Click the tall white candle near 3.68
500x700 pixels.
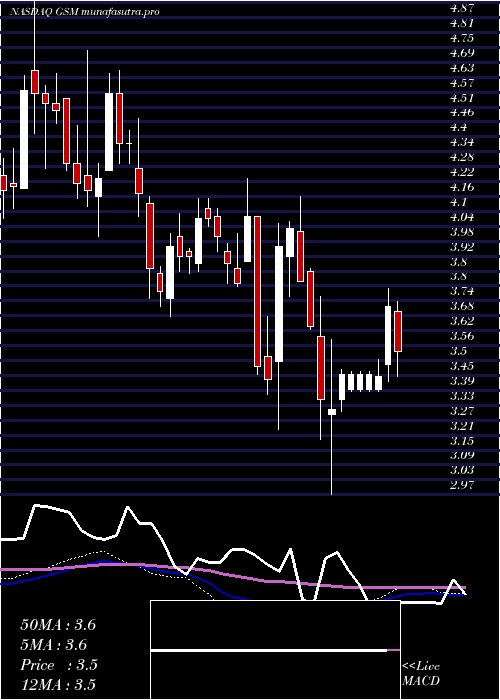tap(388, 335)
